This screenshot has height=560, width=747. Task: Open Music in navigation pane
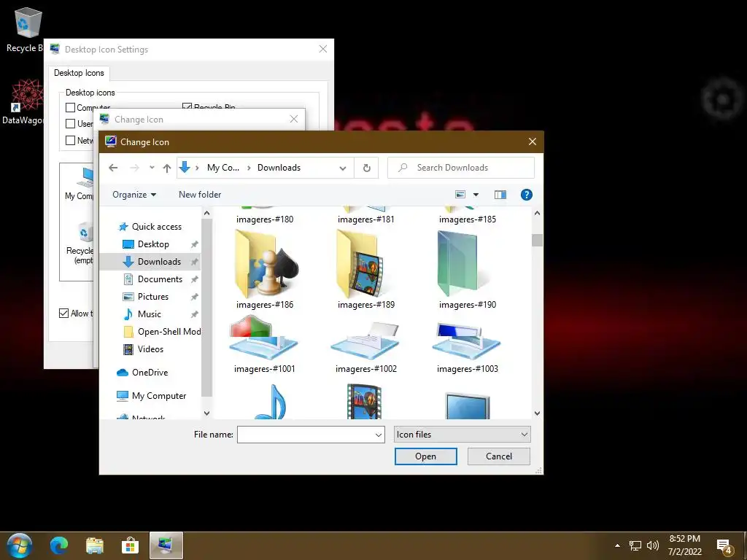coord(142,314)
